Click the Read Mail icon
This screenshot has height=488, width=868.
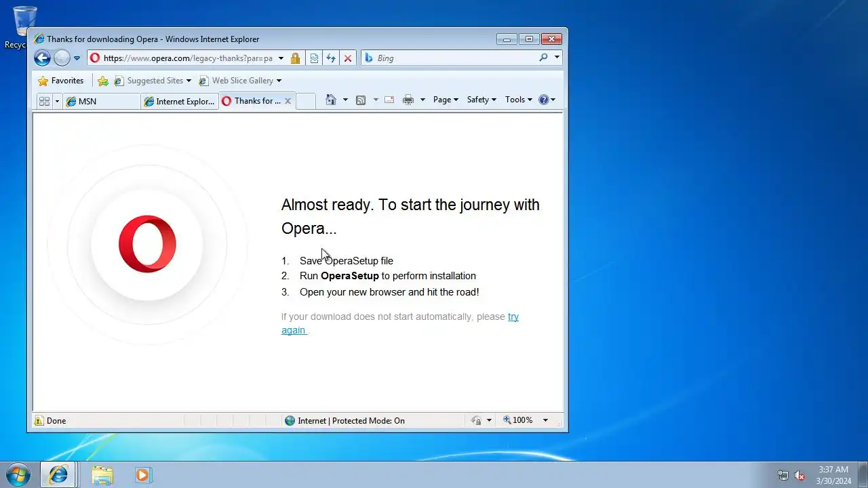pyautogui.click(x=389, y=100)
